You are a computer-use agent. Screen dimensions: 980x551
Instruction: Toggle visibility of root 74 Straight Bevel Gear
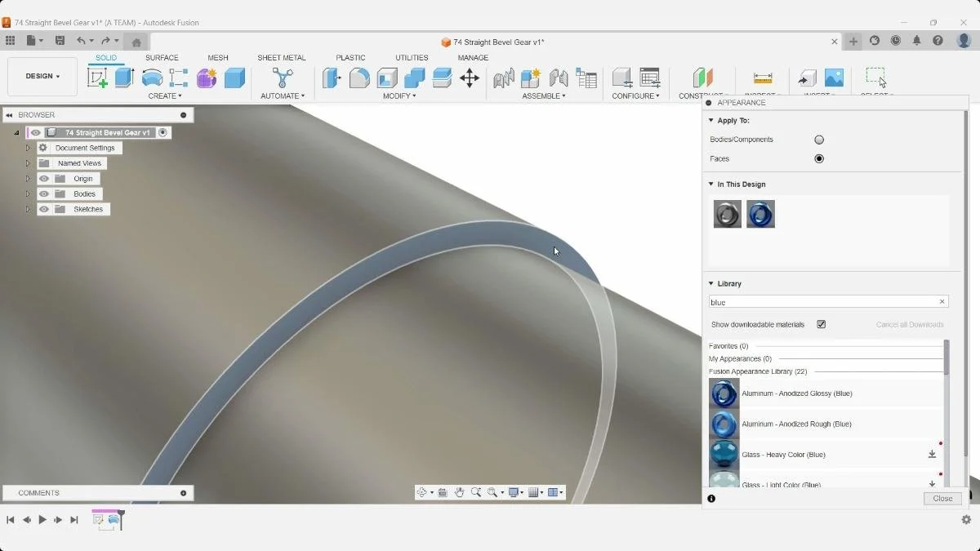[35, 132]
